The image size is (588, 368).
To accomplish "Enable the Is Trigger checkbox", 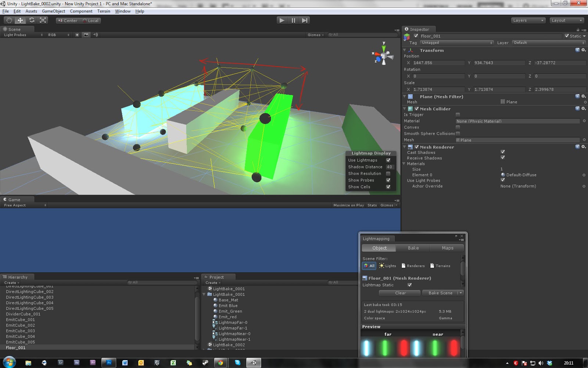I will pos(458,115).
